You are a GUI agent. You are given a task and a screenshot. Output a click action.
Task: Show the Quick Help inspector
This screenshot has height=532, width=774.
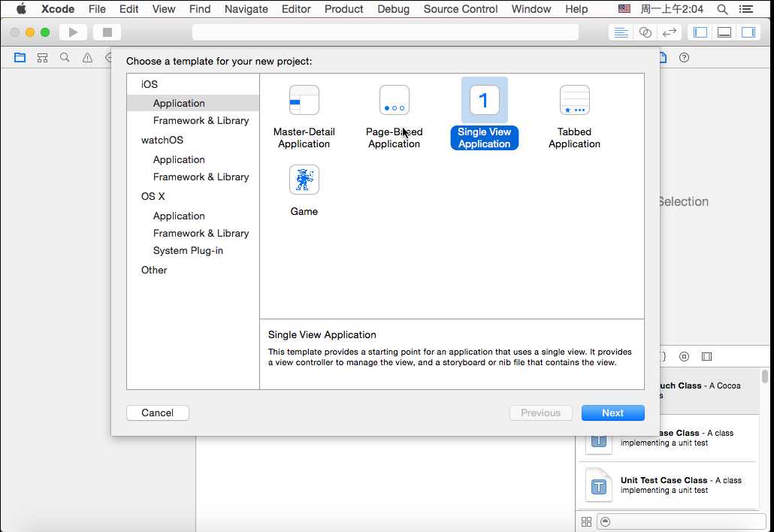click(x=684, y=58)
